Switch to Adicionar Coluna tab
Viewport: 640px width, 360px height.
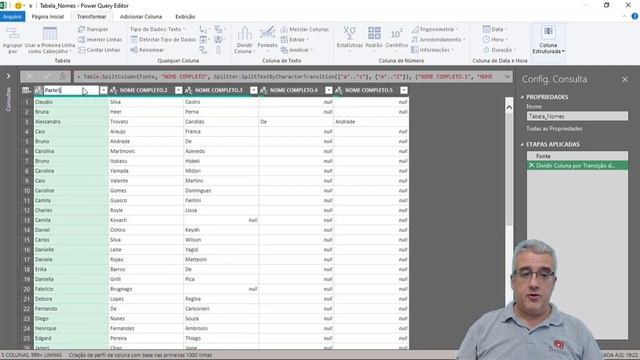141,17
